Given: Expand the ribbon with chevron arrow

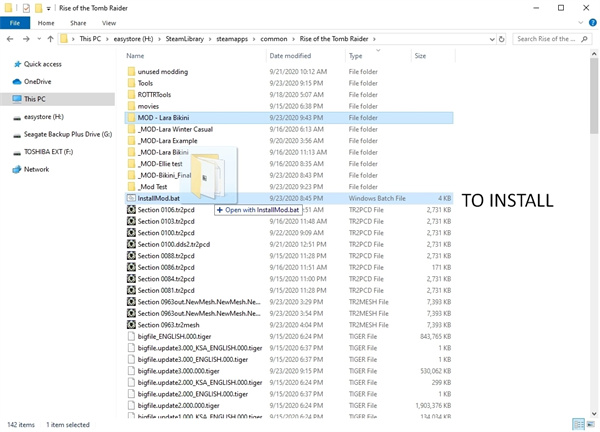Looking at the screenshot, I should click(578, 22).
